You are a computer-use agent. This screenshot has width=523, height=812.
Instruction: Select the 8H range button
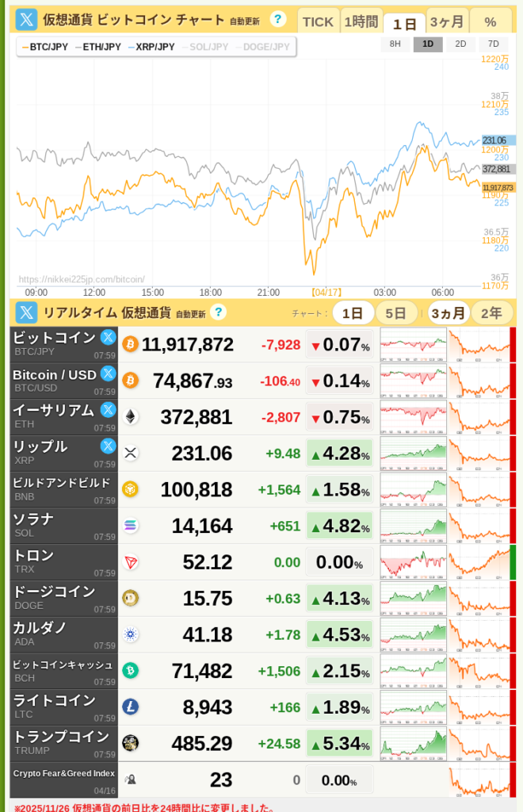coord(395,44)
